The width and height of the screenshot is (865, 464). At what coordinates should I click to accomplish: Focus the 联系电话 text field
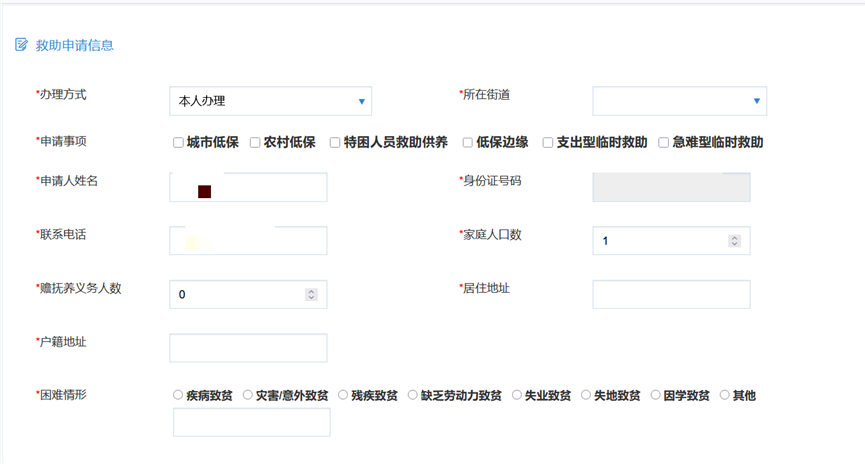(248, 241)
